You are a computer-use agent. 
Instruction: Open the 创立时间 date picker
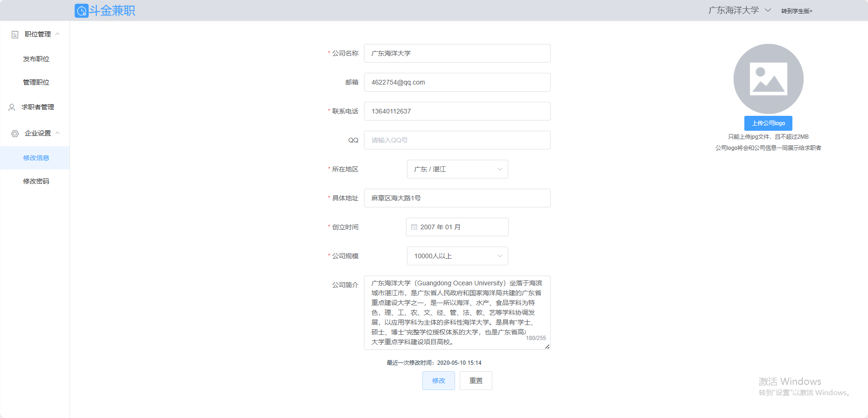(x=457, y=227)
